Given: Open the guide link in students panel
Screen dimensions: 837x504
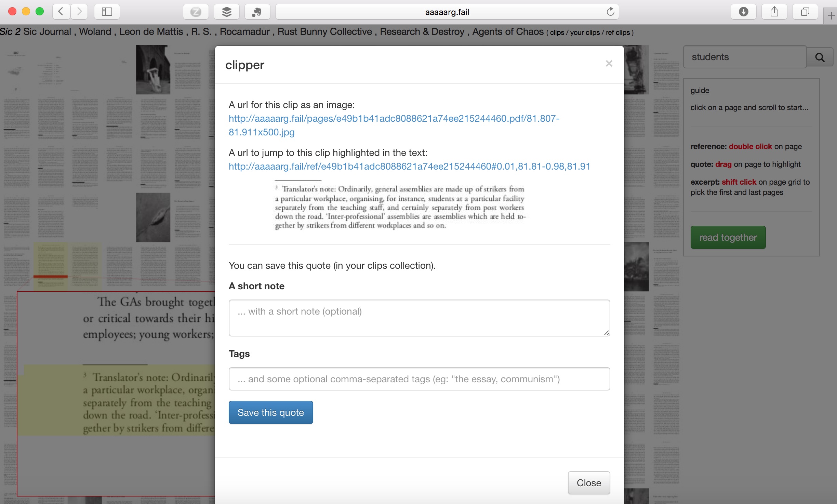Looking at the screenshot, I should 699,90.
